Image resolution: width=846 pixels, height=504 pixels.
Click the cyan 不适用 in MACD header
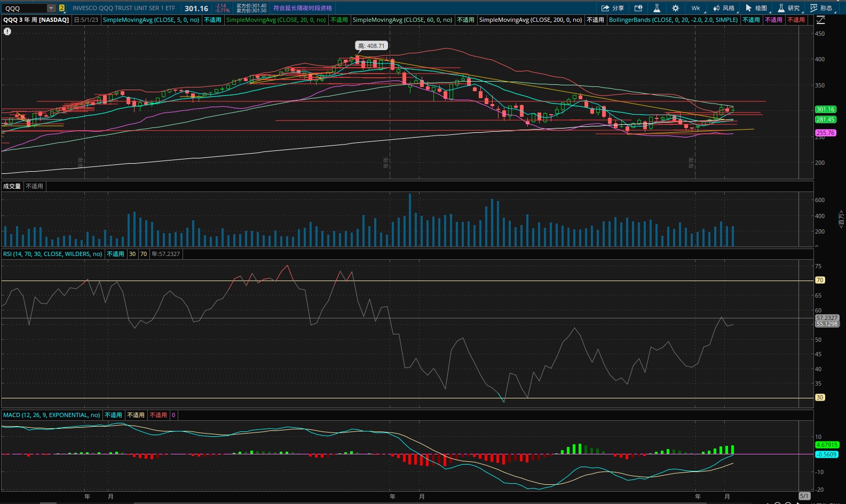[x=113, y=415]
